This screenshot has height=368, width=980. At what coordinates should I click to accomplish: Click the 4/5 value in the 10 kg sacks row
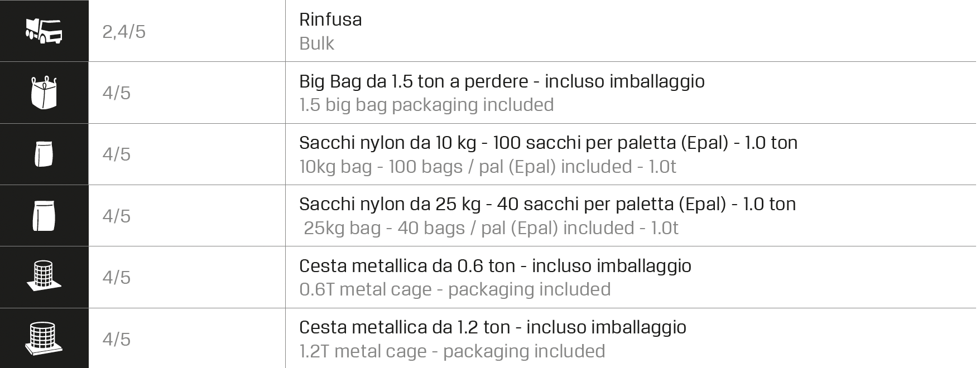[116, 154]
